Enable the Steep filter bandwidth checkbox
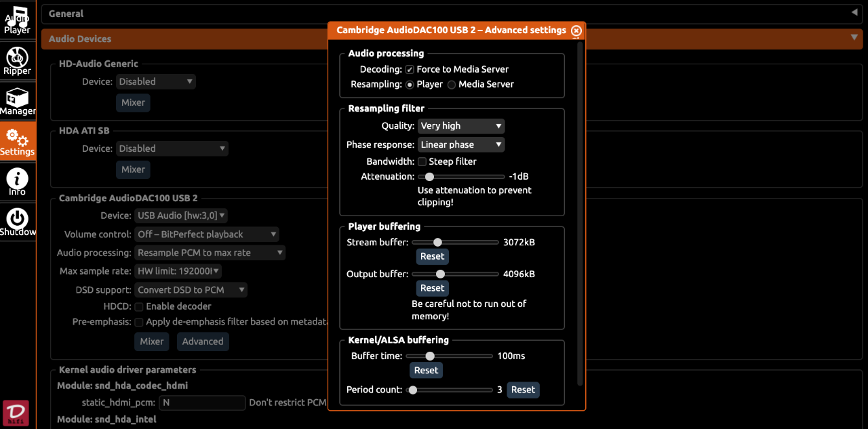Screen dimensions: 868x429 click(x=422, y=161)
